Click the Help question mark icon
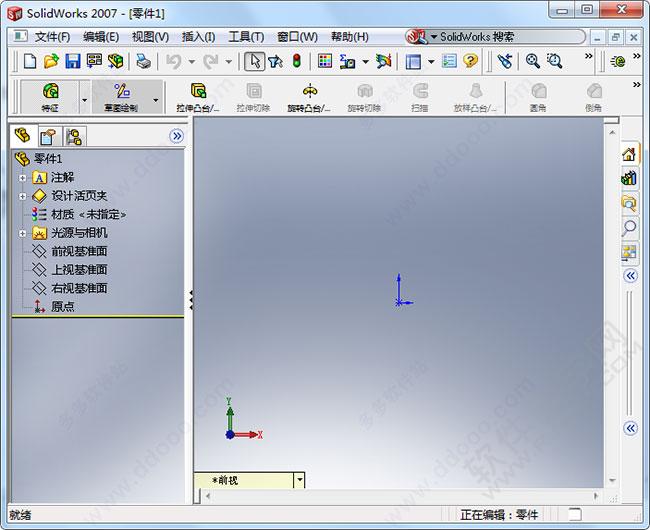 [x=471, y=61]
